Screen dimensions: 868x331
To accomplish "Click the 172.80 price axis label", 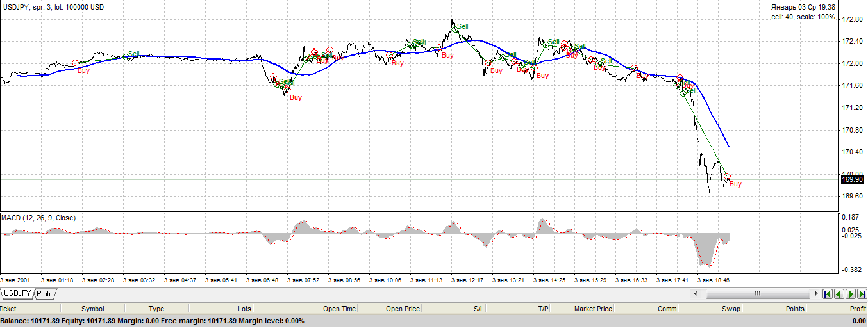I will [851, 19].
